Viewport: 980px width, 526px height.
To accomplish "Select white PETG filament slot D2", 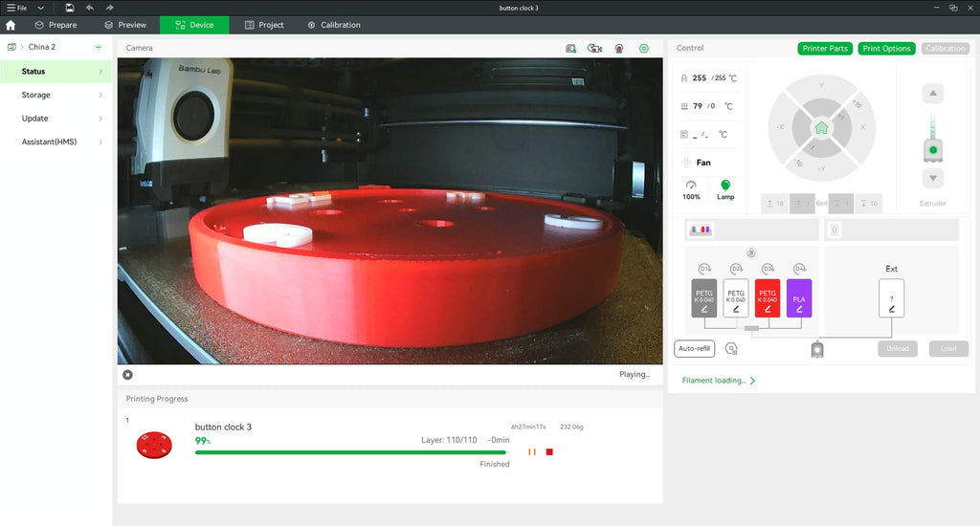I will coord(736,298).
